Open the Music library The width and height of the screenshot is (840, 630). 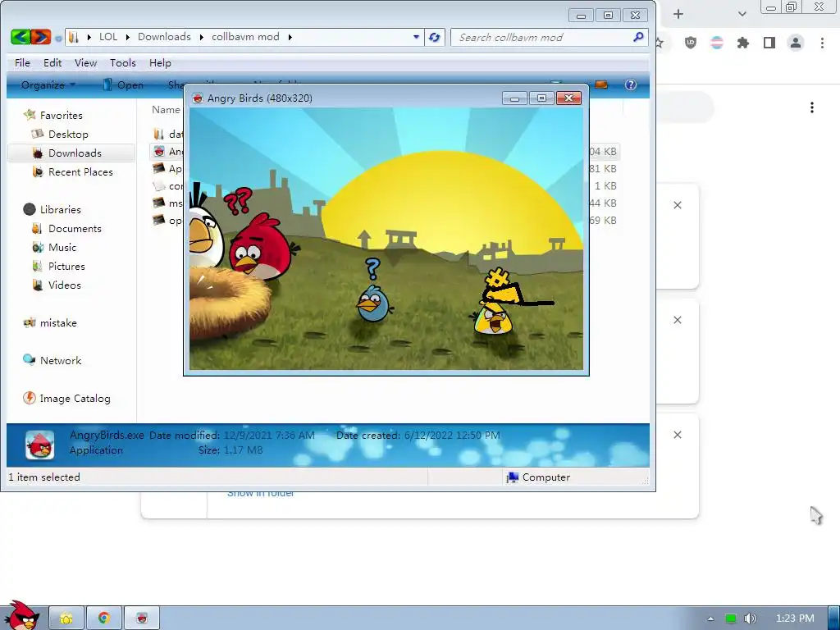[54, 248]
